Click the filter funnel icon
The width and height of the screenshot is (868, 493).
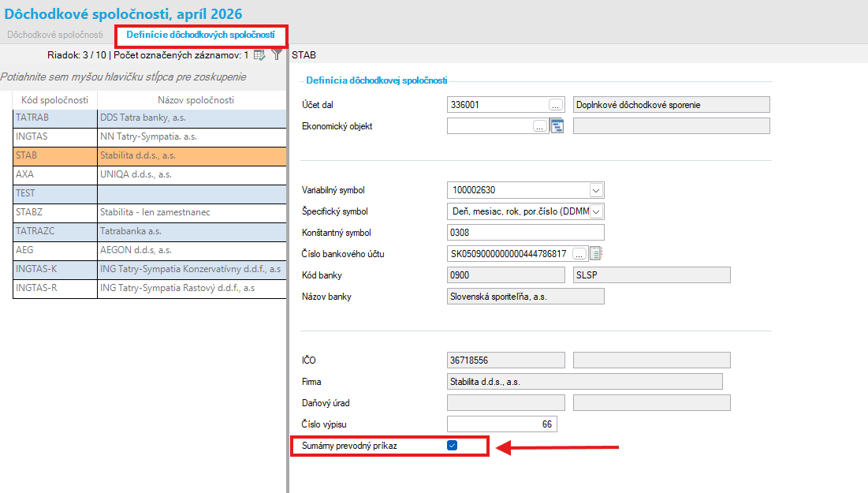click(277, 55)
